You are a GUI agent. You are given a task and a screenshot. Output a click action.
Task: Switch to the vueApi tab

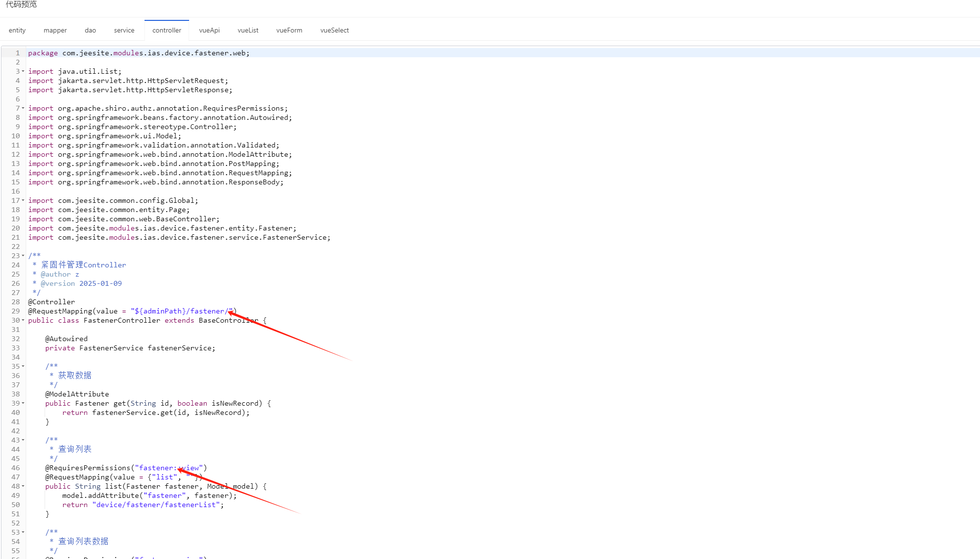click(209, 30)
